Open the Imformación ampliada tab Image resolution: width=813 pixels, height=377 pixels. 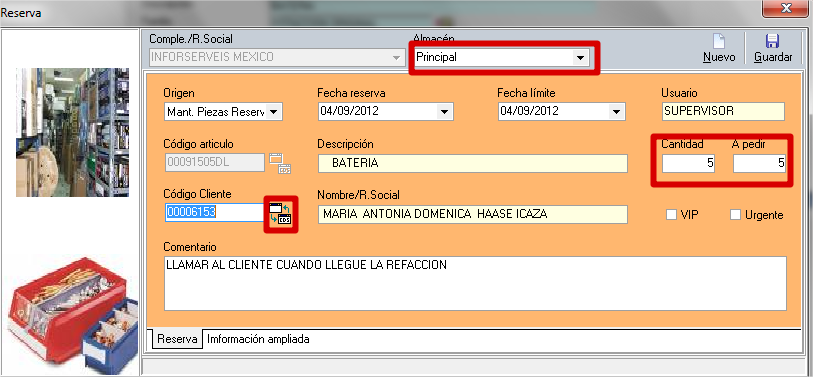pos(258,339)
